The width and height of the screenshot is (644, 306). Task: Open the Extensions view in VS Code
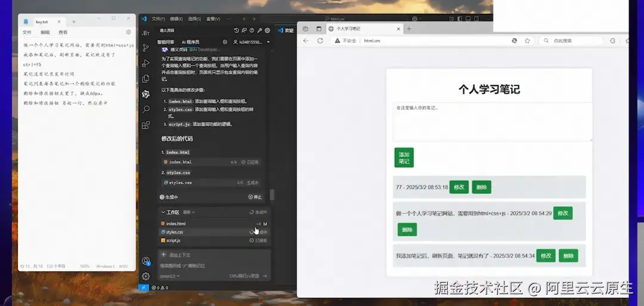click(145, 125)
